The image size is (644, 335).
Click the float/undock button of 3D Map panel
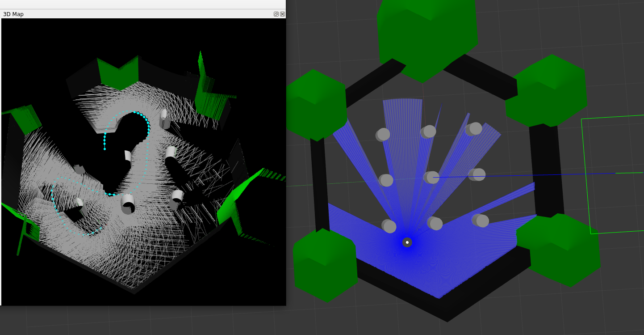coord(276,14)
